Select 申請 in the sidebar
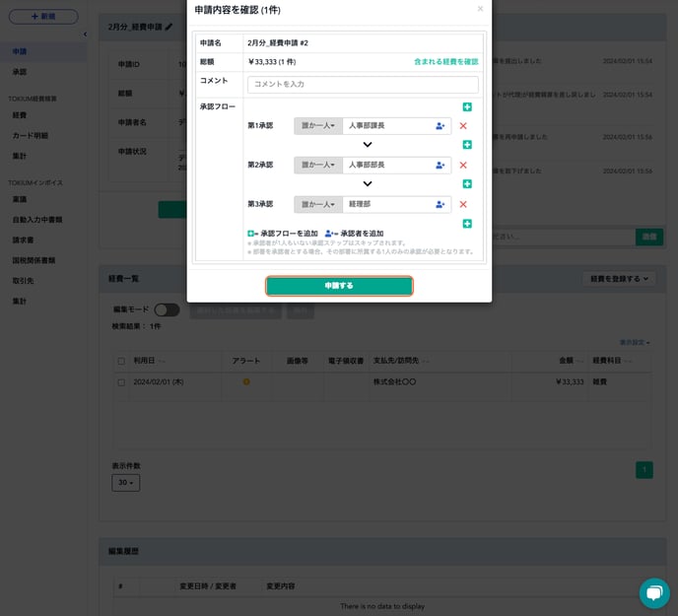This screenshot has width=678, height=616. (20, 51)
